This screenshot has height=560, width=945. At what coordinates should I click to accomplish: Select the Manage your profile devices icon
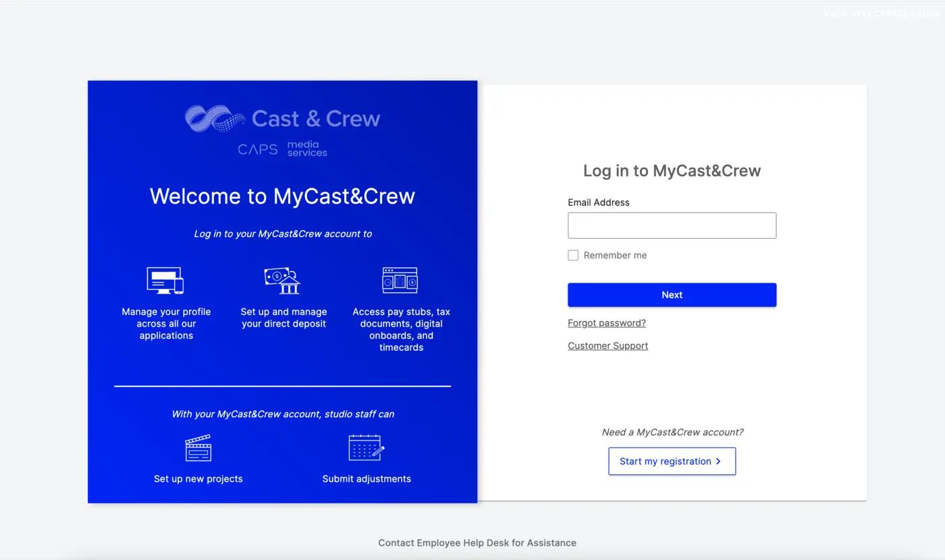coord(164,279)
